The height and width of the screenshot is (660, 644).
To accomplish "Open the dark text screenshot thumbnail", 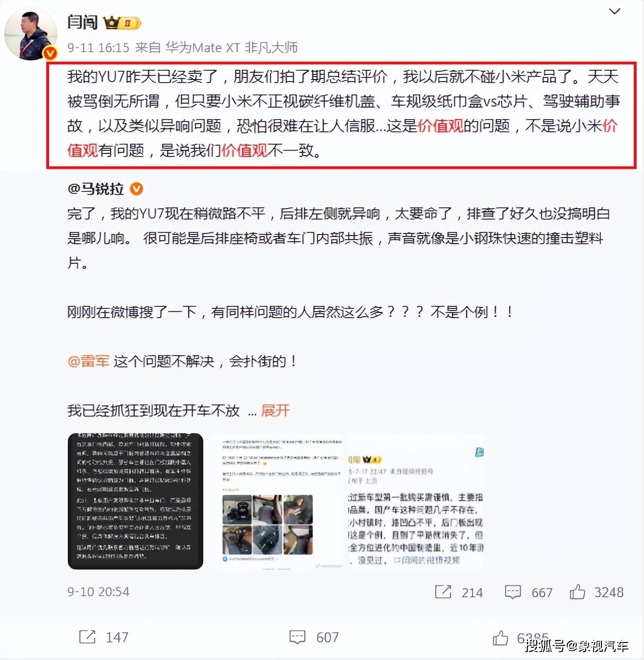I will click(136, 501).
